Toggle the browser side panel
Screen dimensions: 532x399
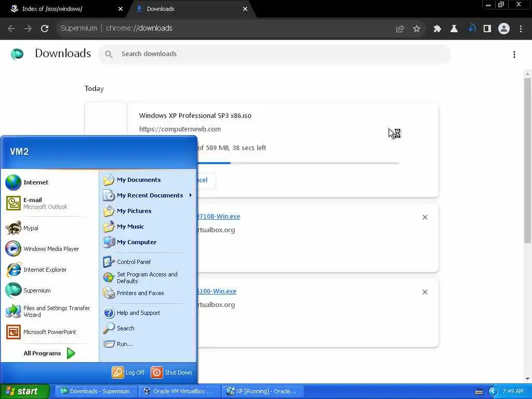[487, 29]
